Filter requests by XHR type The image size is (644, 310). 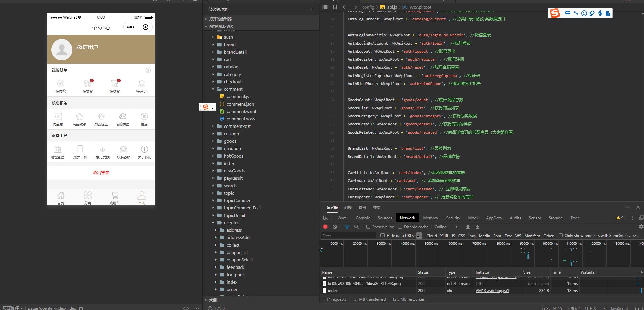pos(444,236)
